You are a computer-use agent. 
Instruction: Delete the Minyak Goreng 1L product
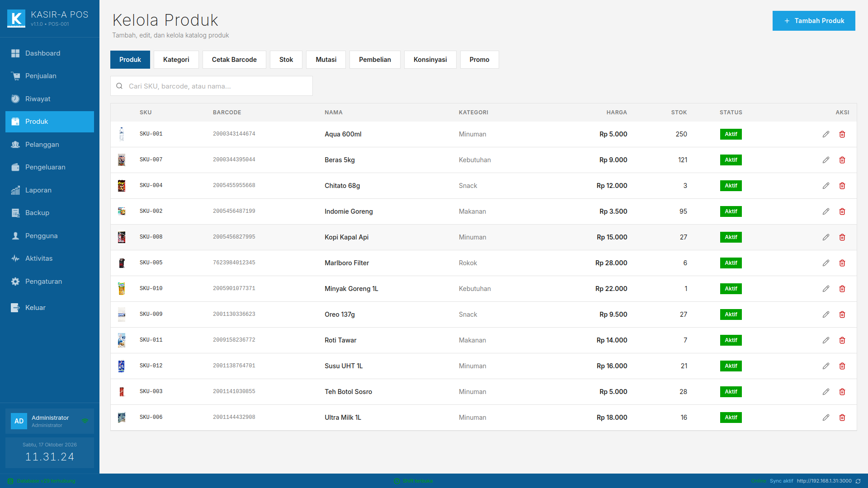click(842, 289)
